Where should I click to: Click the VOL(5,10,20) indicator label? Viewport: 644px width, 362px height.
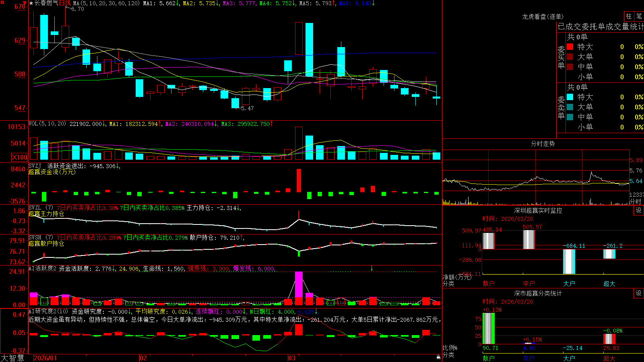point(47,124)
